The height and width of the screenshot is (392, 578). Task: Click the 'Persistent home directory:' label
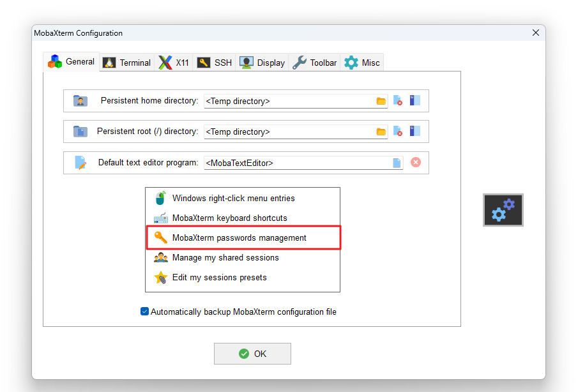click(x=149, y=101)
